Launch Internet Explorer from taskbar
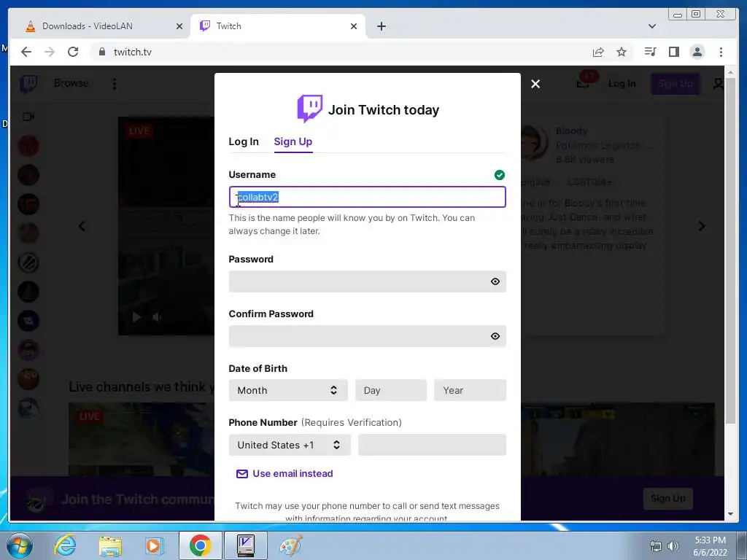Viewport: 747px width, 560px height. pyautogui.click(x=65, y=545)
